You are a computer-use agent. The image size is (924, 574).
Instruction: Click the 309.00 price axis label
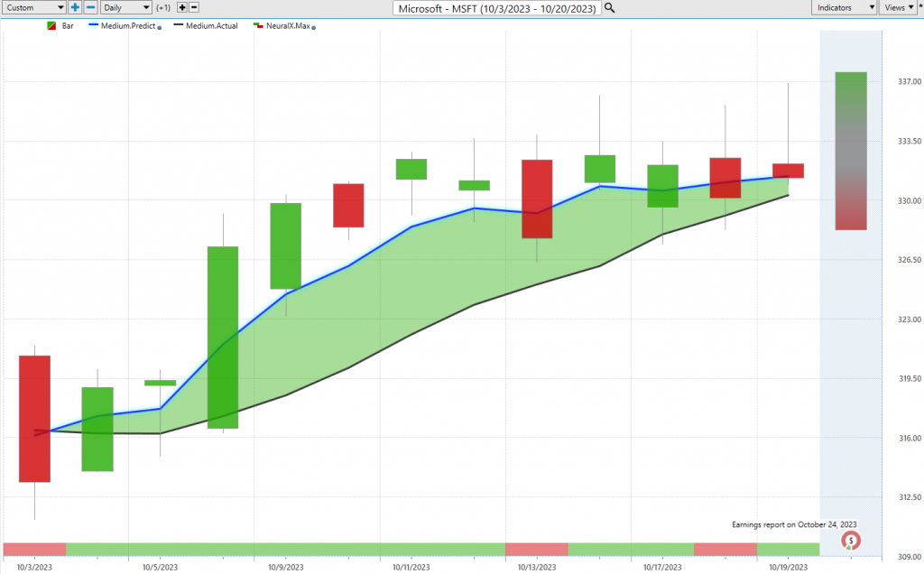(910, 556)
